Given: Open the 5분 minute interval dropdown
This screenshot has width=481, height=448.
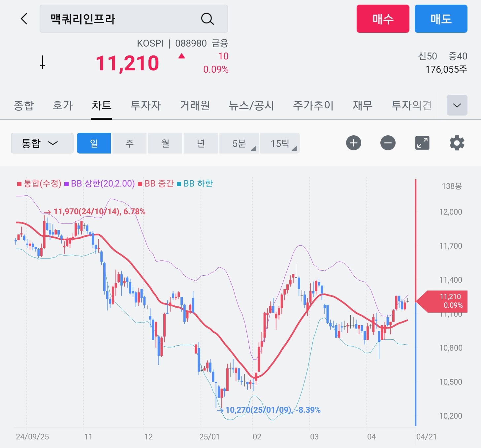Looking at the screenshot, I should click(239, 143).
